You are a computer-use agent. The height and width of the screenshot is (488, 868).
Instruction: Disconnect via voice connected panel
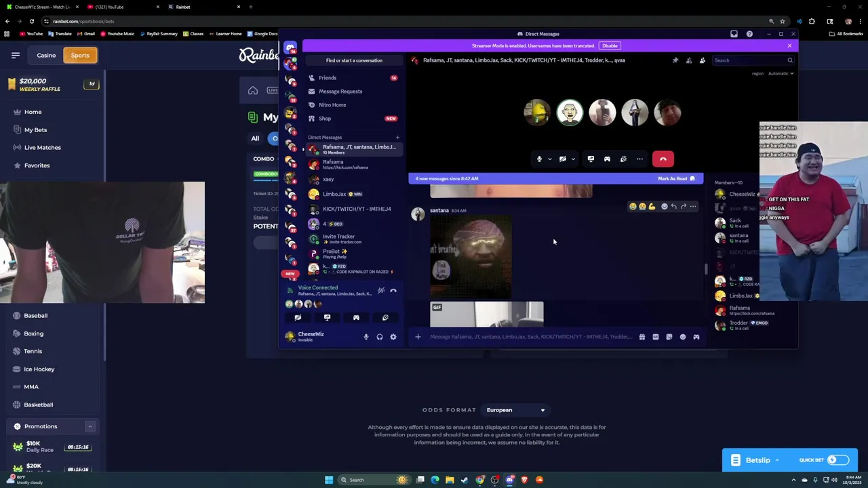(x=393, y=291)
